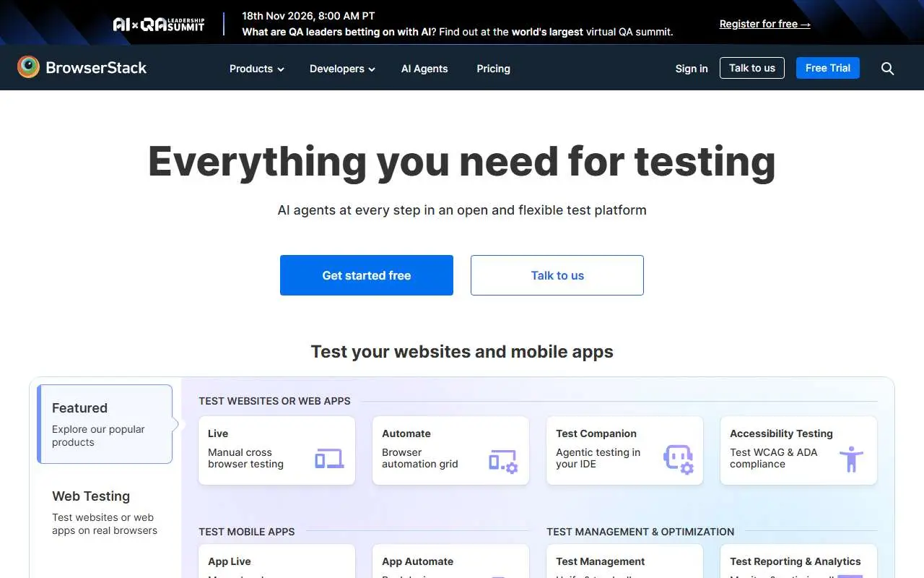Screen dimensions: 924x578
Task: Click the "18th Nov 2026, 8:00 AM PT" date
Action: pyautogui.click(x=308, y=16)
